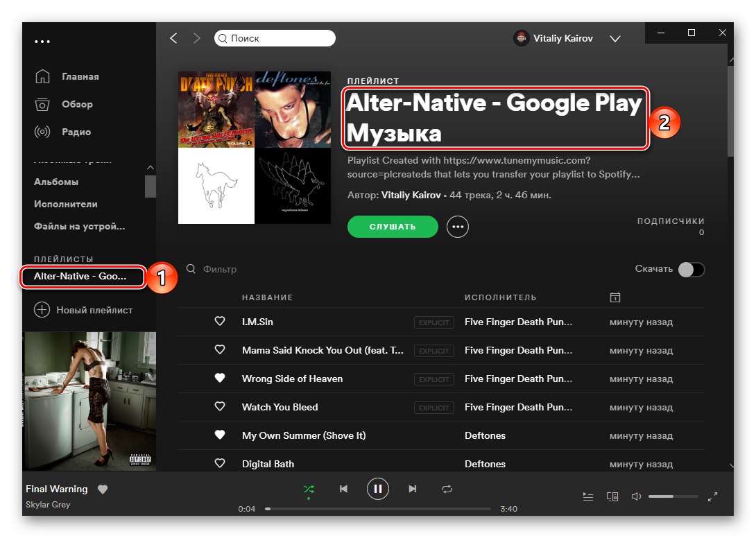Unlike Wrong Side of Heaven track
Image resolution: width=756 pixels, height=538 pixels.
pyautogui.click(x=220, y=378)
